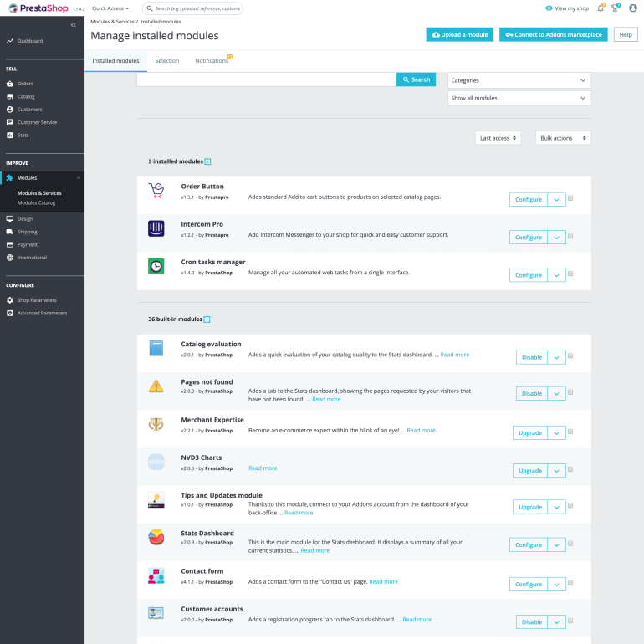Click the Customers person icon

(x=10, y=110)
